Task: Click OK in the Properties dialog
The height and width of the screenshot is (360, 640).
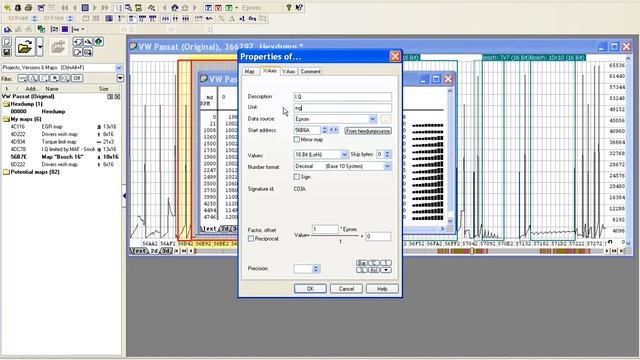Action: (x=310, y=289)
